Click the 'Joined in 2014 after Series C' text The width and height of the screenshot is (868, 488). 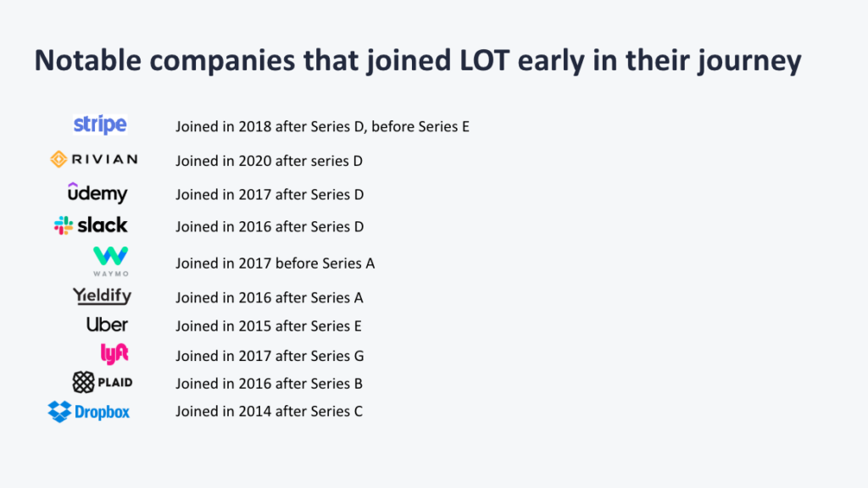[x=269, y=412]
